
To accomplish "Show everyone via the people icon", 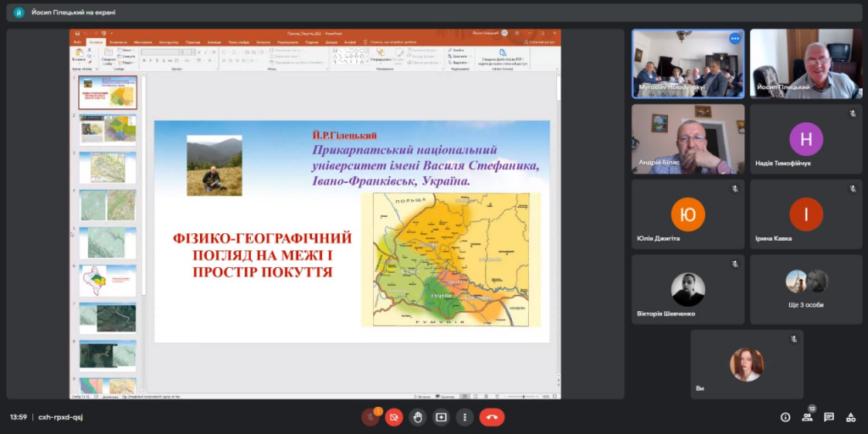I will click(x=807, y=417).
